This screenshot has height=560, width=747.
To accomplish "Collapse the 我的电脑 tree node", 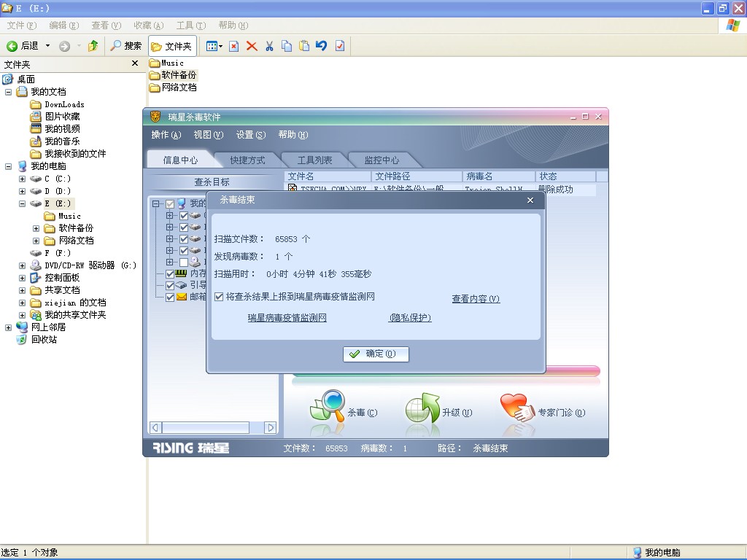I will coord(8,166).
